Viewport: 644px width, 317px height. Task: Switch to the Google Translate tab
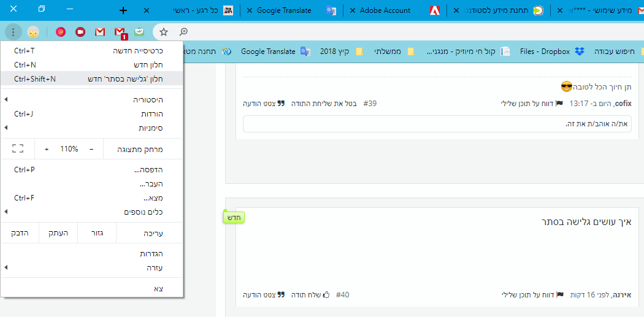point(291,10)
